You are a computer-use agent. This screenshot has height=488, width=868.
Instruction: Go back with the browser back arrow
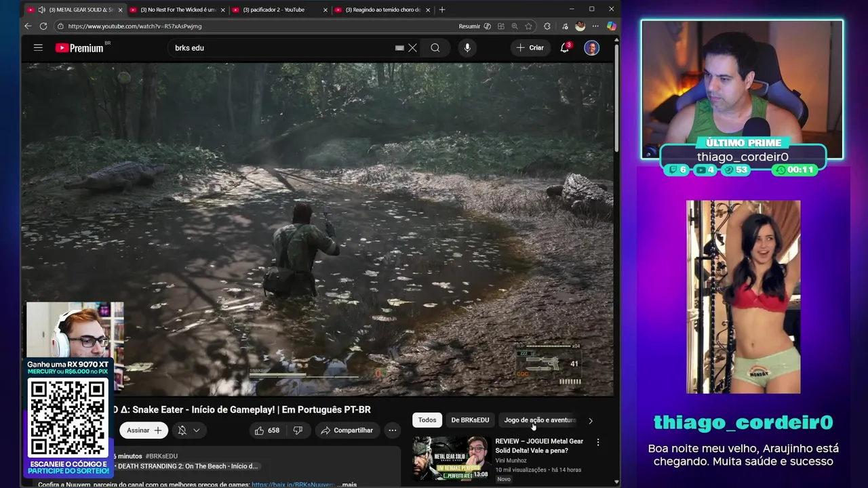click(x=28, y=26)
